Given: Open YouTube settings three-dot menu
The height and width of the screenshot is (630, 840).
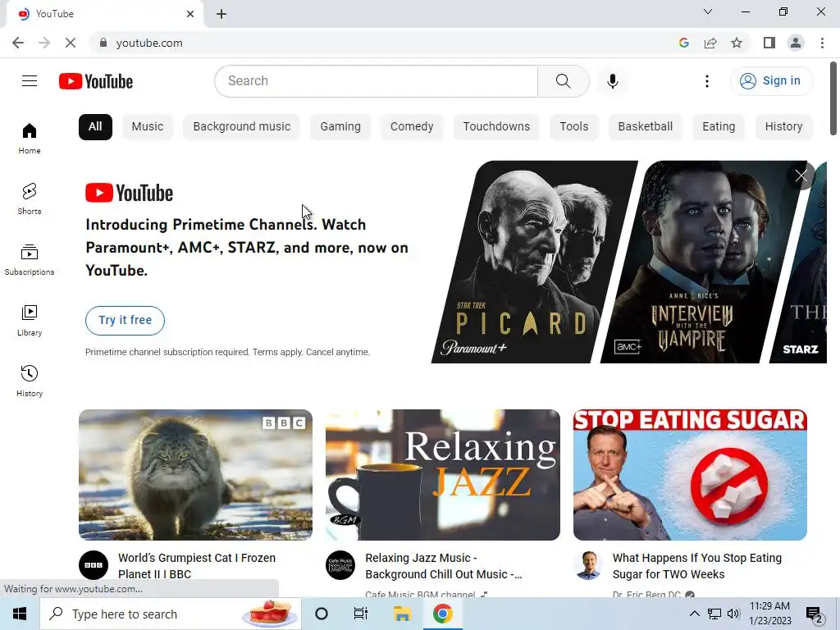Looking at the screenshot, I should coord(706,81).
